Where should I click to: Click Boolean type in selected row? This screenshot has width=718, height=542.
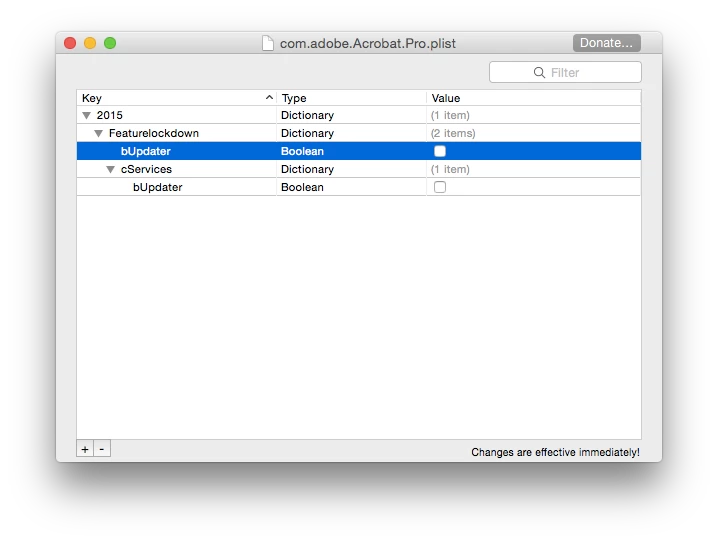coord(302,151)
